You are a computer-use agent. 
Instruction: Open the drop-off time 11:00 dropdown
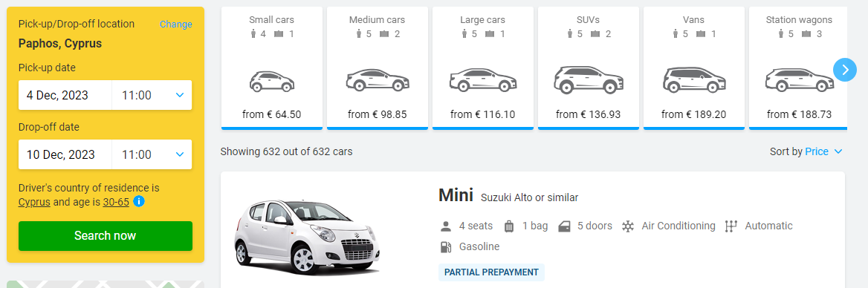click(152, 154)
